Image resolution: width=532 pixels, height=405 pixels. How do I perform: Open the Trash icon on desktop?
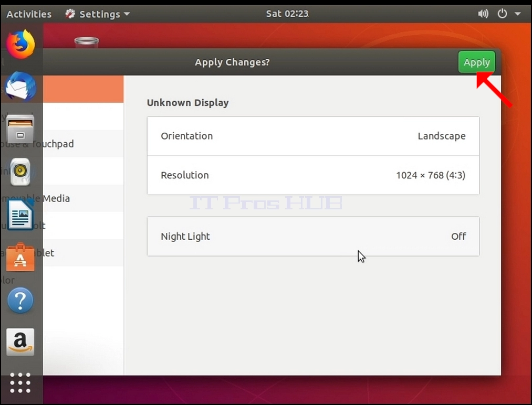[87, 42]
